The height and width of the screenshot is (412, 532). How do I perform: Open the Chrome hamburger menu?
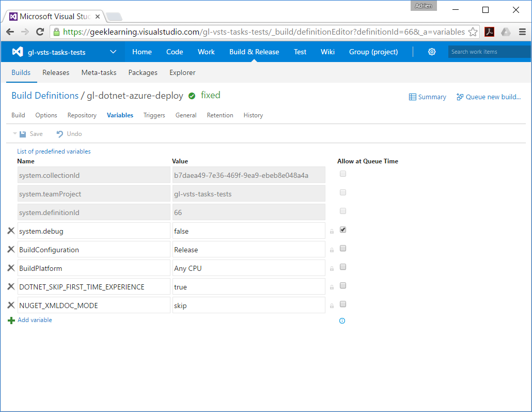click(523, 32)
